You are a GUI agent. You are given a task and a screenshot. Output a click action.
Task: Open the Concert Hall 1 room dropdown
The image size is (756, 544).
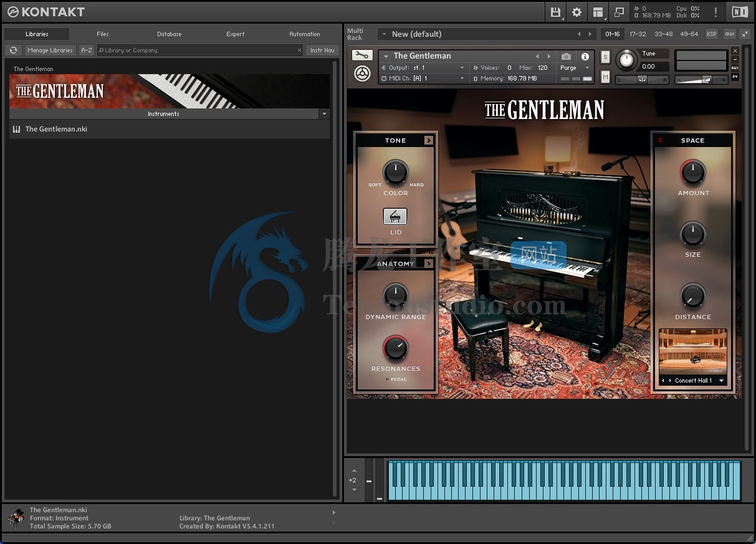click(722, 381)
